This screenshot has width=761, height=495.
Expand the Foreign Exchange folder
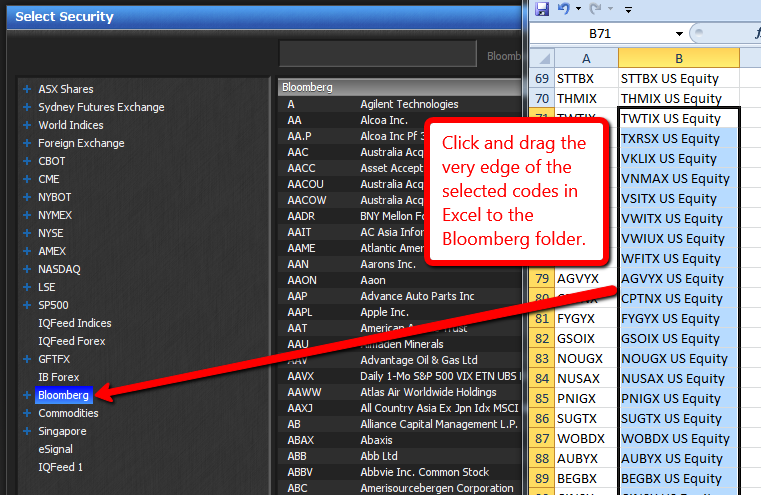point(27,143)
